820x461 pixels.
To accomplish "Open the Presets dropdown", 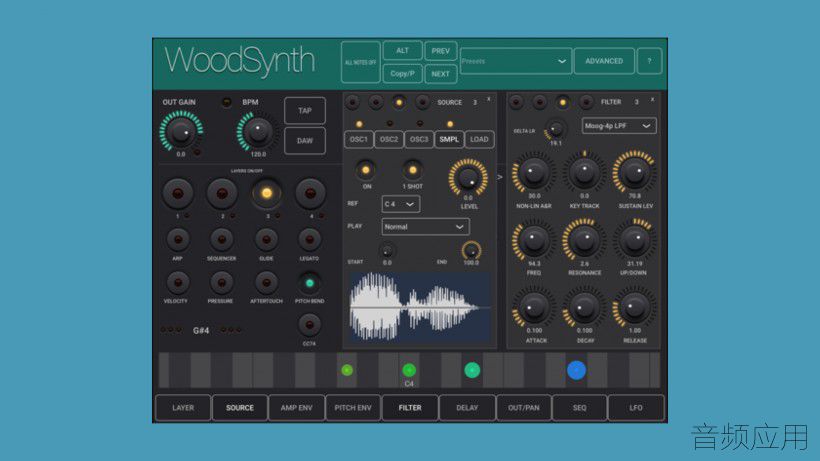I will pyautogui.click(x=515, y=61).
